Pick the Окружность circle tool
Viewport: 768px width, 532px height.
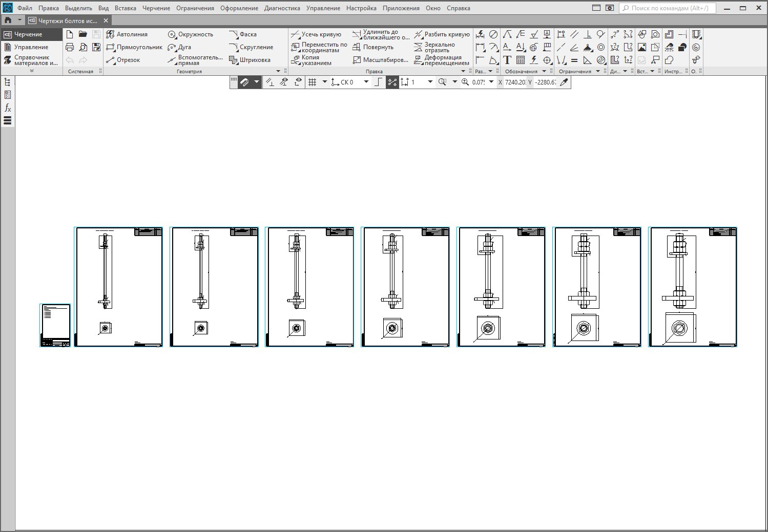pos(190,34)
